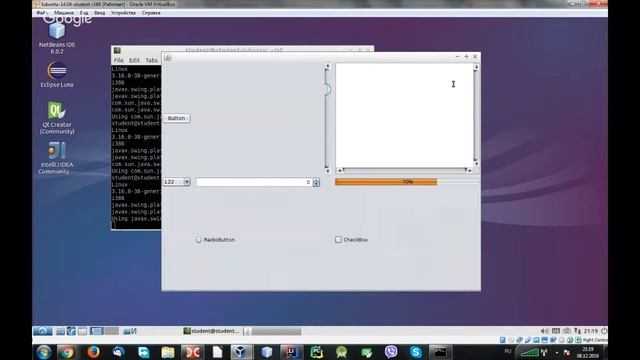
Task: Click inside the white text area
Action: pyautogui.click(x=404, y=115)
